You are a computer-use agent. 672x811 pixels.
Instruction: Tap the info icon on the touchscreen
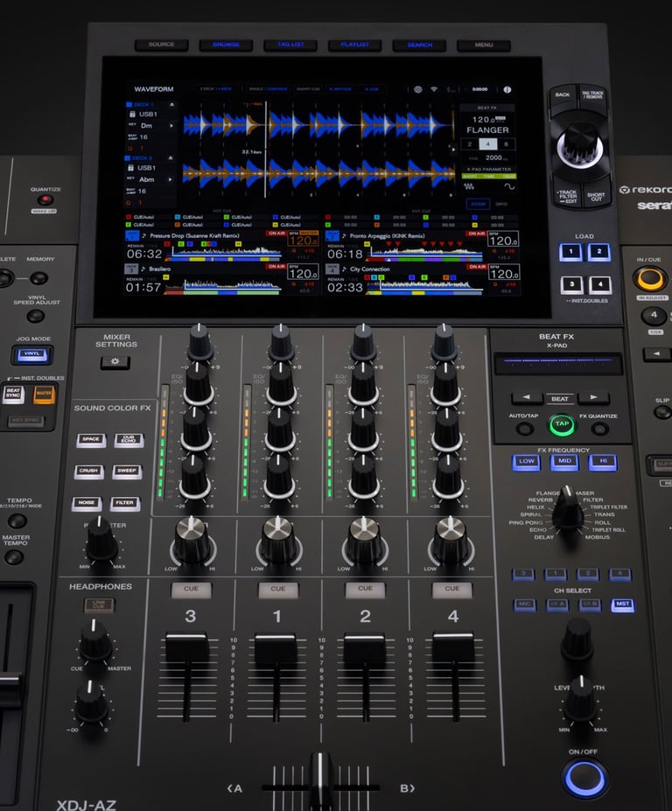click(507, 89)
